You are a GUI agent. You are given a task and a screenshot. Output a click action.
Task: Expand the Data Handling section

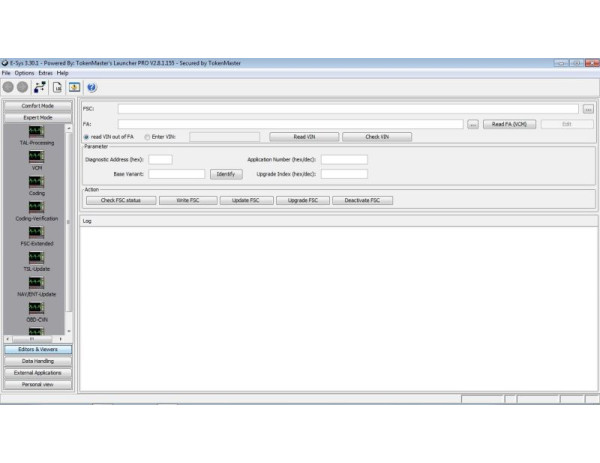click(38, 361)
